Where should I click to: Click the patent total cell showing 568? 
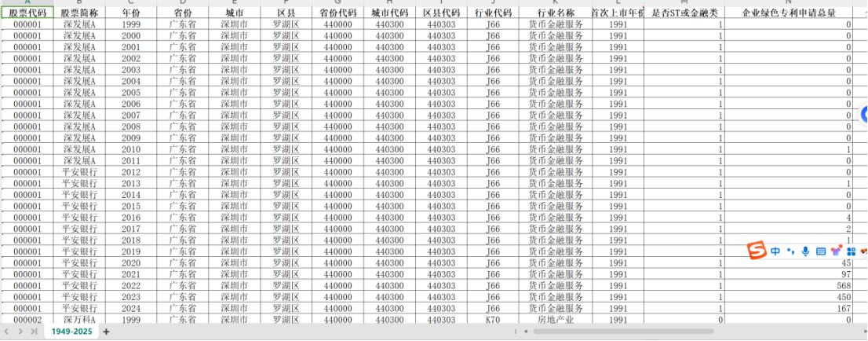[x=789, y=285]
